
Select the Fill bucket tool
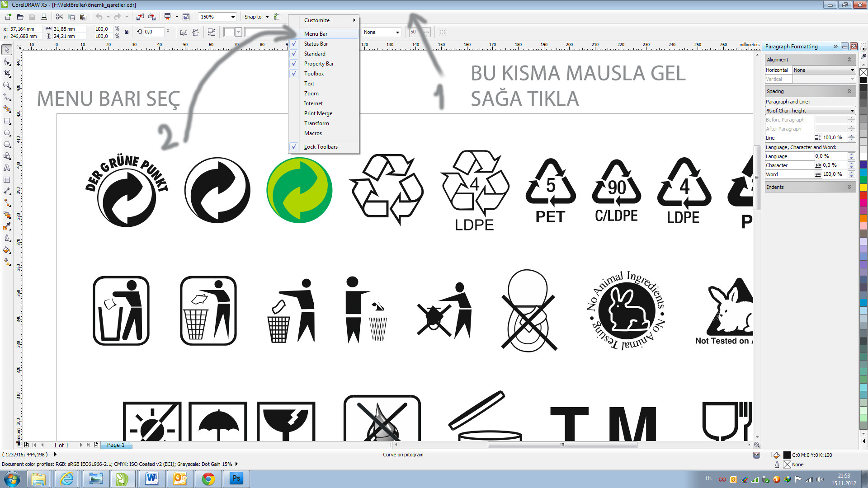7,250
